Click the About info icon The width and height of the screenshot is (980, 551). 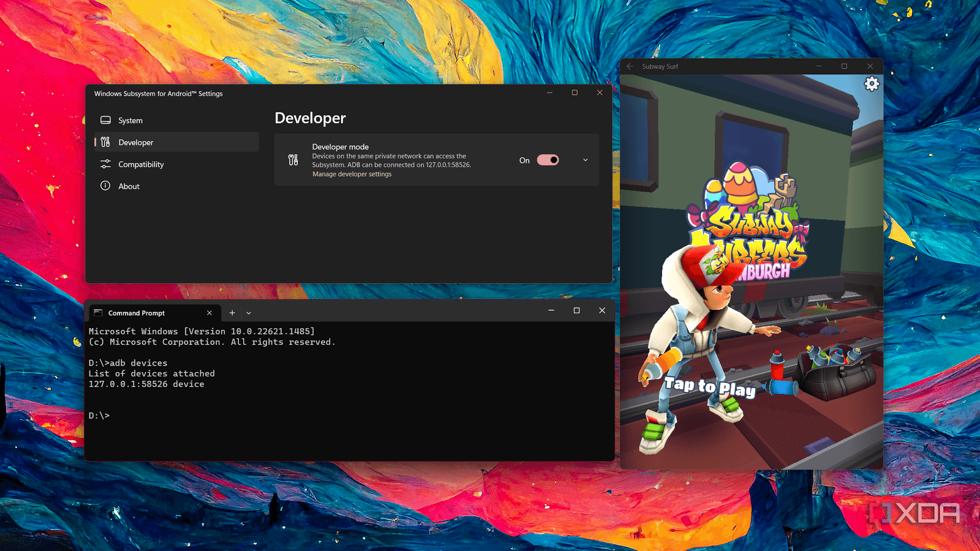tap(105, 186)
